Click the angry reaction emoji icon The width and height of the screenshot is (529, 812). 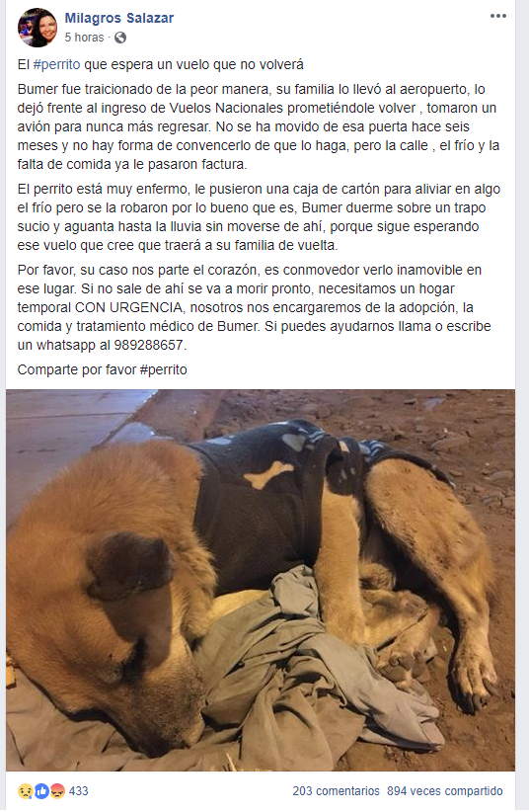57,791
